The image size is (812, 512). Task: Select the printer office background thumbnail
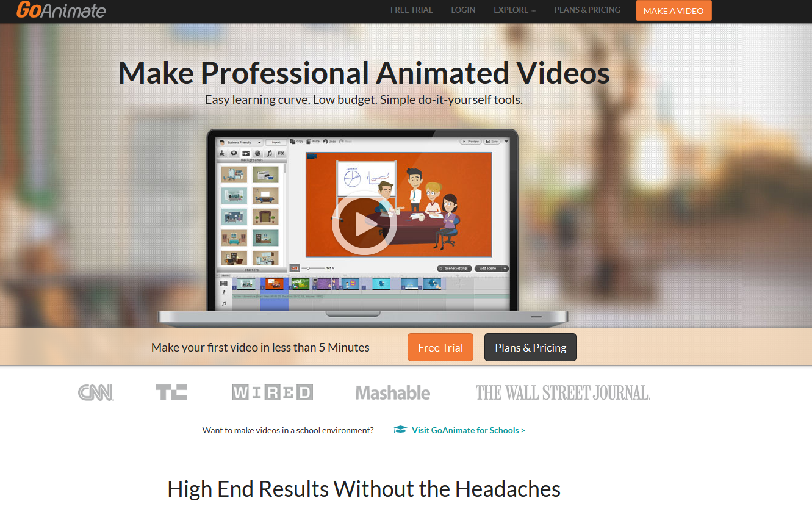tap(265, 175)
